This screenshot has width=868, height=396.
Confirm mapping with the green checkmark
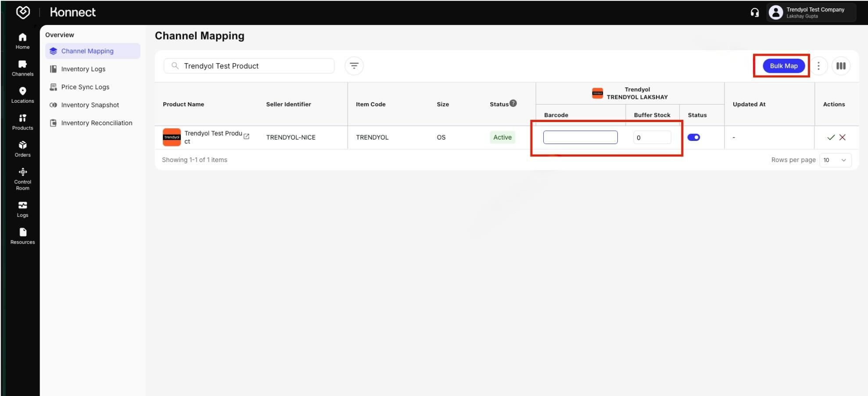831,137
